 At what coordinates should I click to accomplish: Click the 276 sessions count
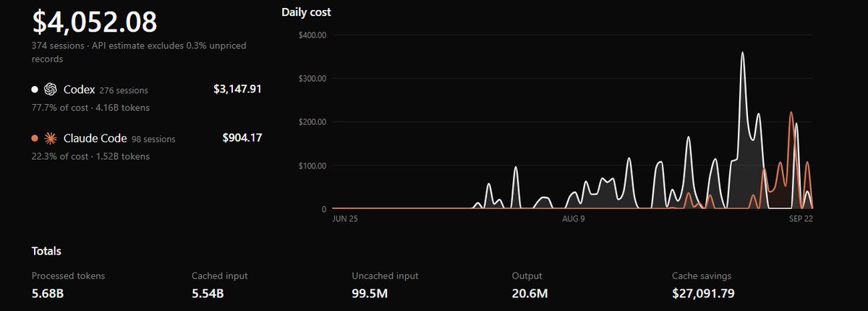(124, 90)
